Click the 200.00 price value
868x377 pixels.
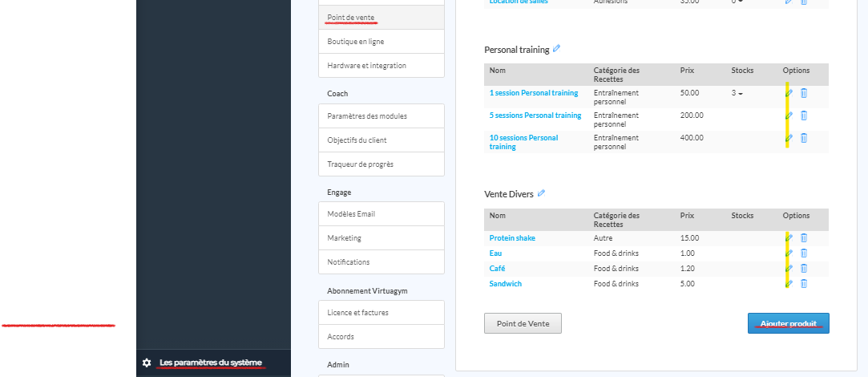point(692,116)
